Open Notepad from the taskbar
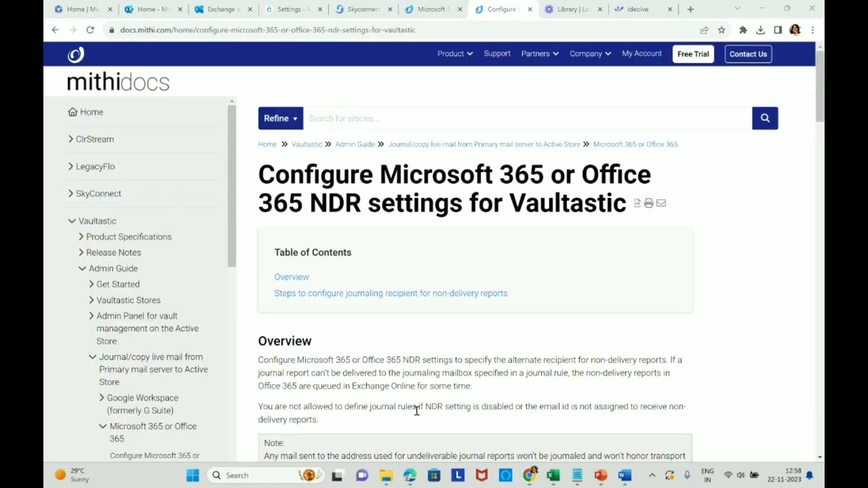Image resolution: width=868 pixels, height=488 pixels. [577, 475]
